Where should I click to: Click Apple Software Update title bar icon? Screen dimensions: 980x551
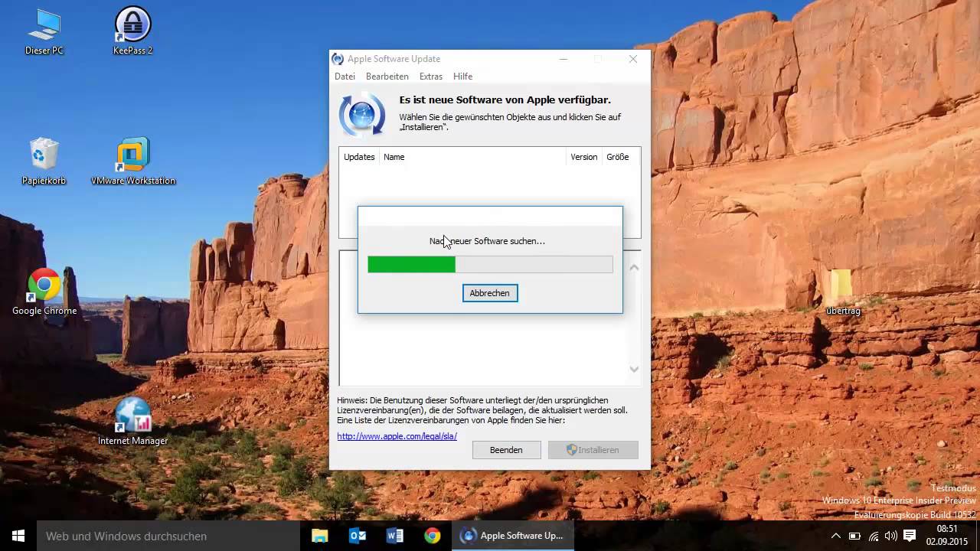[338, 59]
